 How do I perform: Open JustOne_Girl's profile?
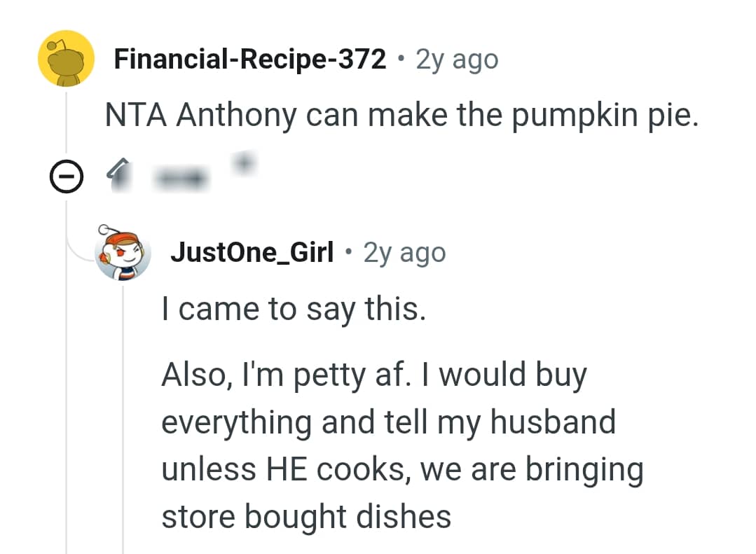pos(253,253)
